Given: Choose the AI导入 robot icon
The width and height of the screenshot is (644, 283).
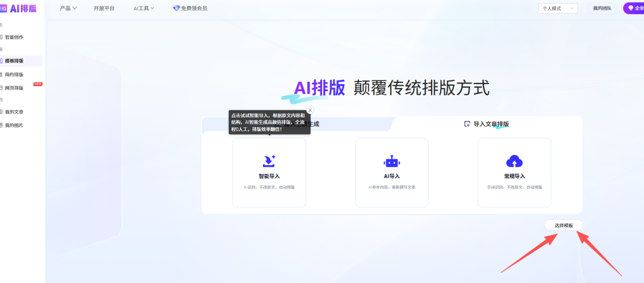Looking at the screenshot, I should 391,161.
